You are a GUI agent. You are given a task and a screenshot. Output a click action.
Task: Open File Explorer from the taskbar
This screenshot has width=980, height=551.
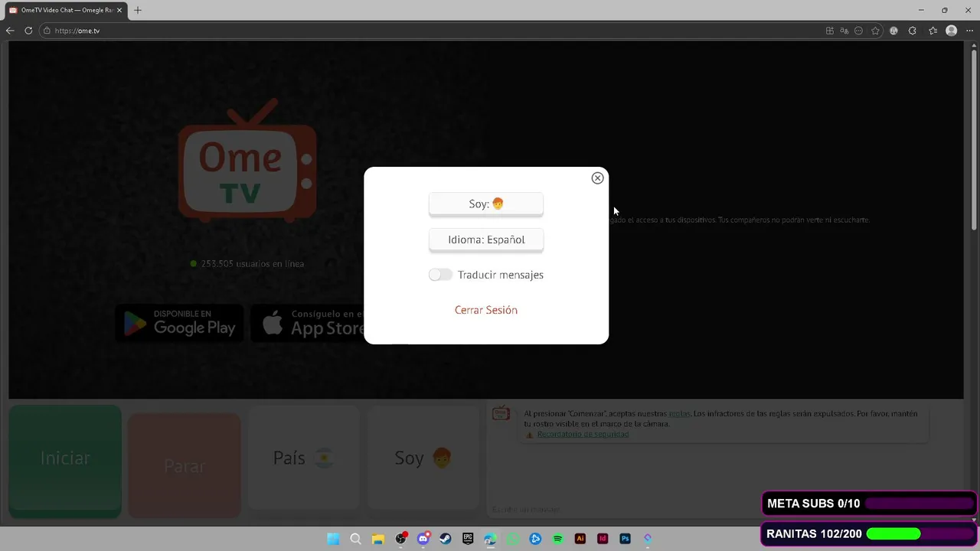(x=378, y=539)
